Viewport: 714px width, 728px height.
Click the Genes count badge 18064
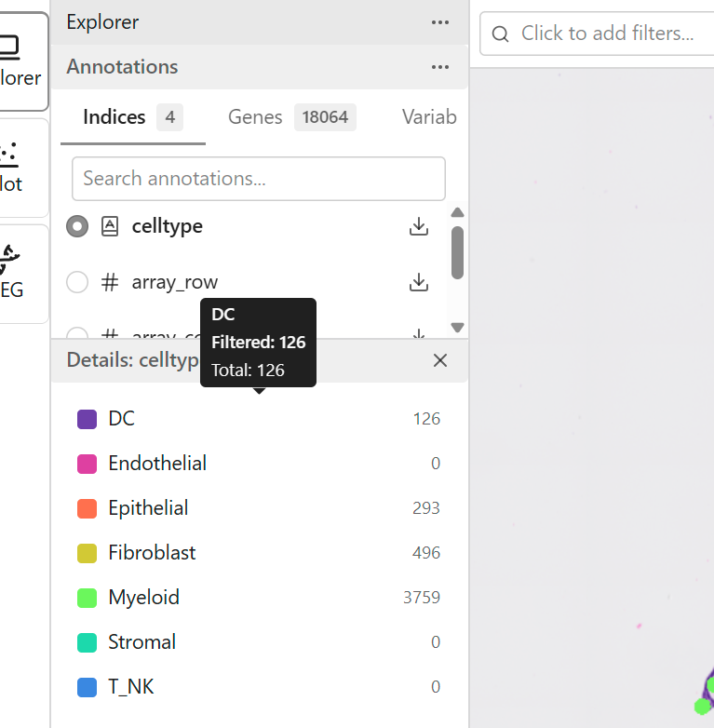pyautogui.click(x=325, y=117)
